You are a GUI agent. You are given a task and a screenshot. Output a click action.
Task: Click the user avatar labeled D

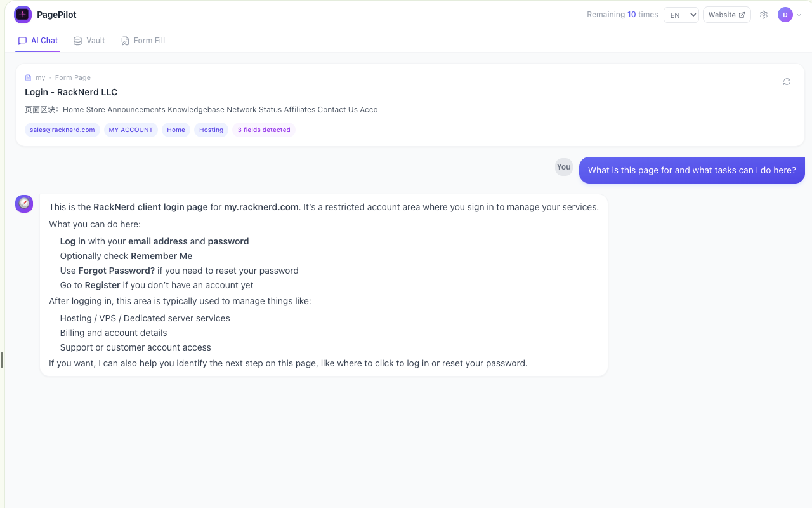(x=785, y=15)
